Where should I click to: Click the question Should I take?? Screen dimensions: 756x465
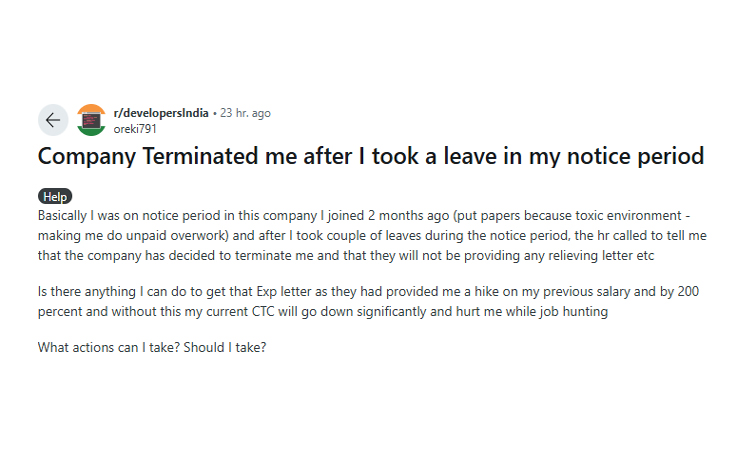pyautogui.click(x=225, y=348)
